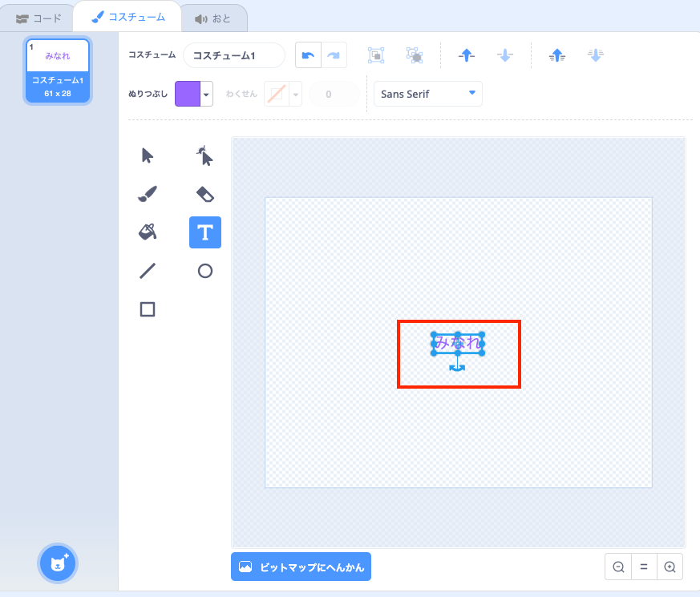Select the Eraser tool
Image resolution: width=700 pixels, height=597 pixels.
pos(205,194)
